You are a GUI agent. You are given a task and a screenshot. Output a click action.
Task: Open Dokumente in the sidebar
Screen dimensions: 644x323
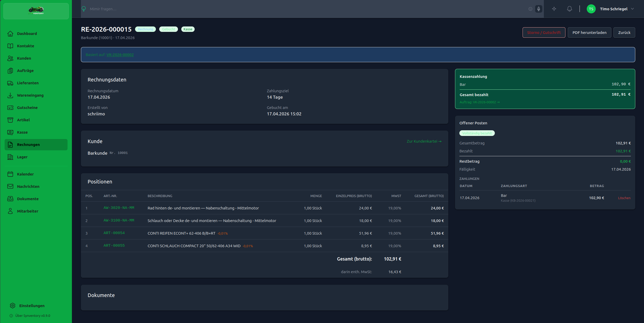[28, 199]
